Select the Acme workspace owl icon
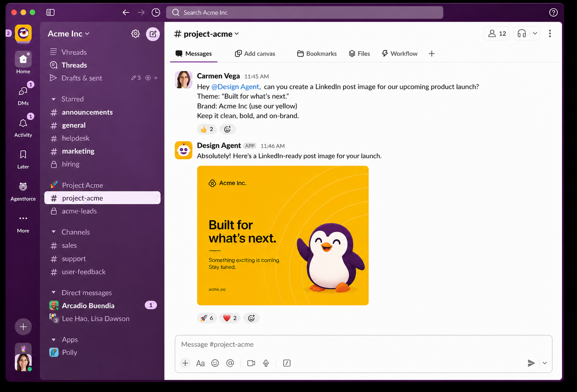The height and width of the screenshot is (392, 577). click(23, 33)
